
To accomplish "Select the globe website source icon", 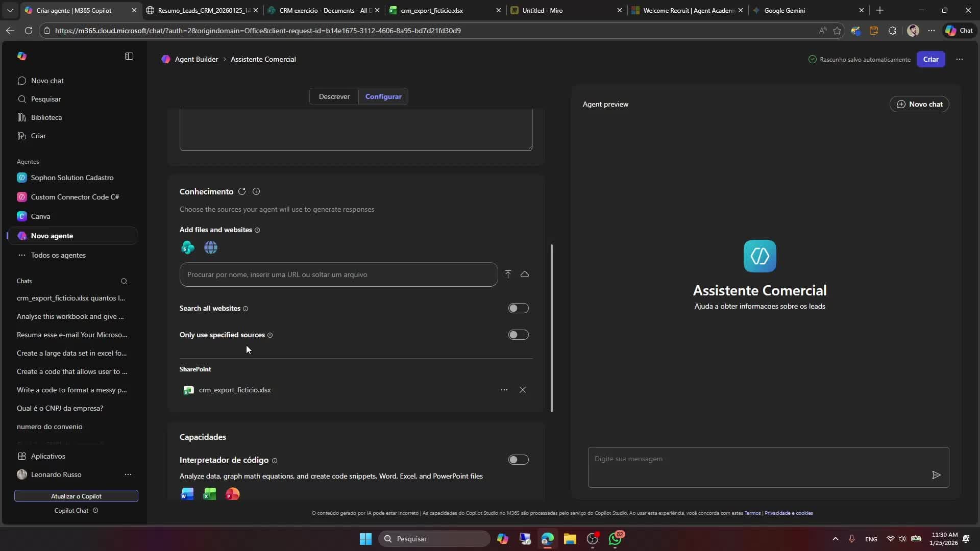I will 211,247.
